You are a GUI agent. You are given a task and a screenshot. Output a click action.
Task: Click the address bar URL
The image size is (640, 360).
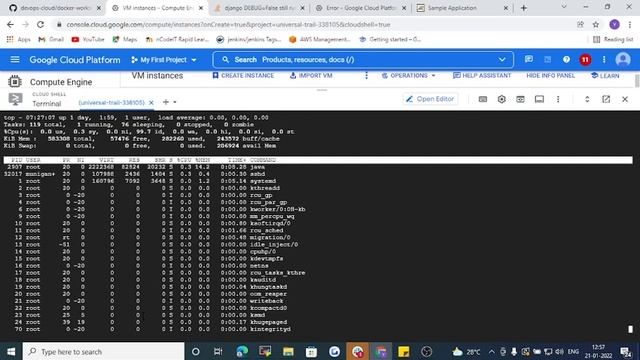click(x=229, y=24)
